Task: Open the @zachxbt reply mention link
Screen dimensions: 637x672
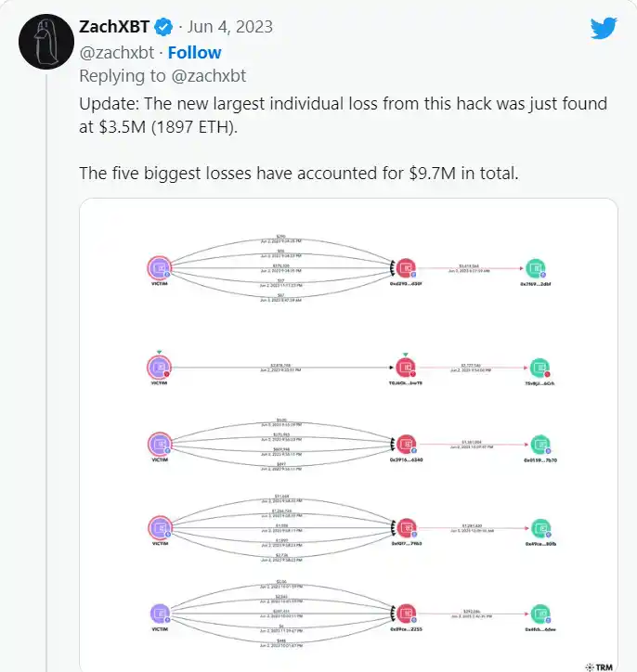Action: [x=206, y=76]
